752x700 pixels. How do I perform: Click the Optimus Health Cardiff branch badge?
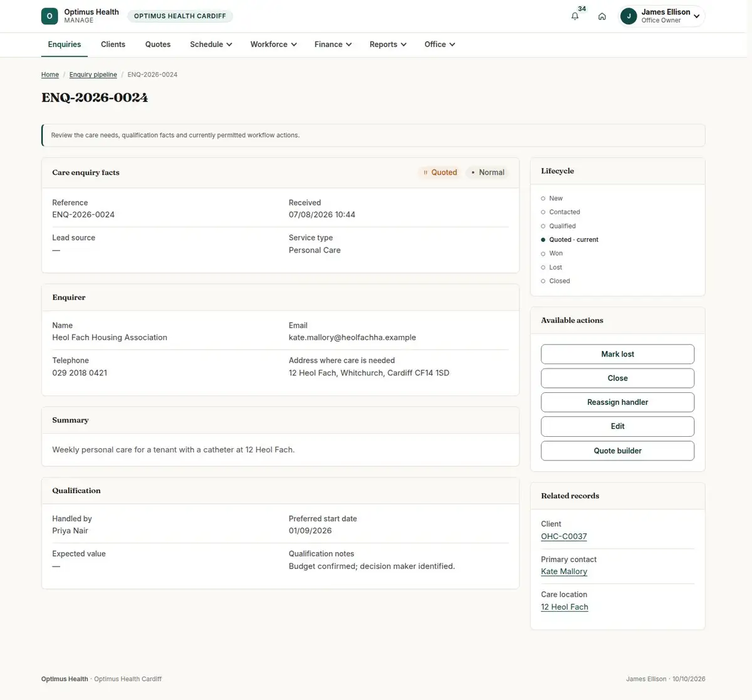(x=180, y=16)
